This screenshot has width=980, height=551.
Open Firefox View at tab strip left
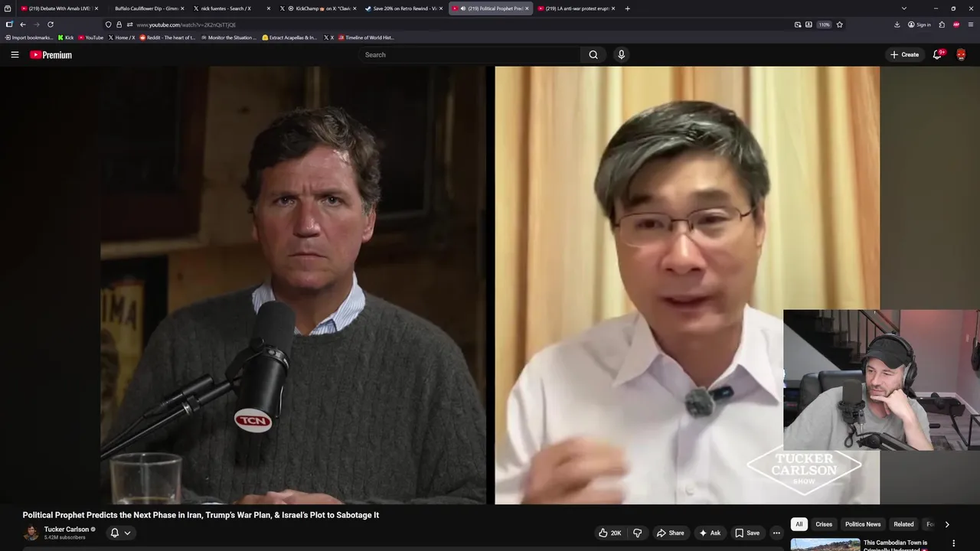(8, 8)
